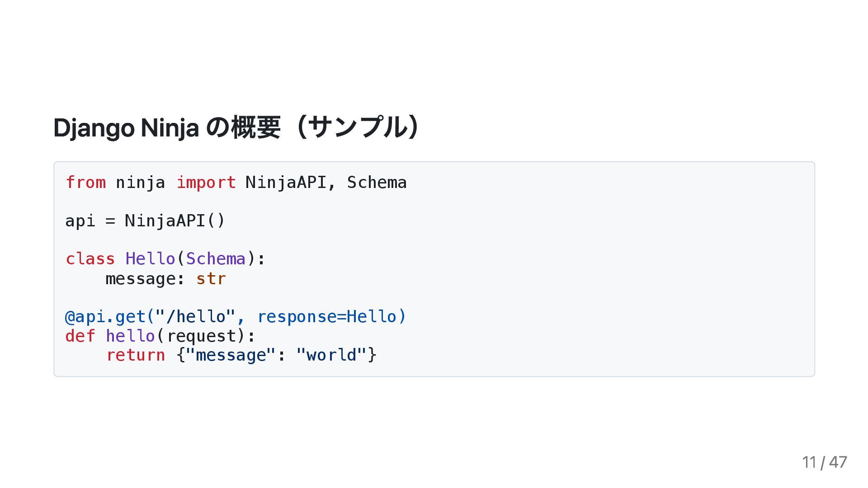868x488 pixels.
Task: Click the purple 'hello' function name
Action: click(130, 336)
